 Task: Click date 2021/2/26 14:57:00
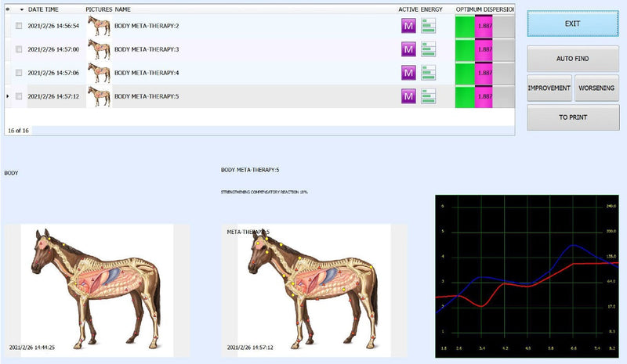[x=53, y=49]
